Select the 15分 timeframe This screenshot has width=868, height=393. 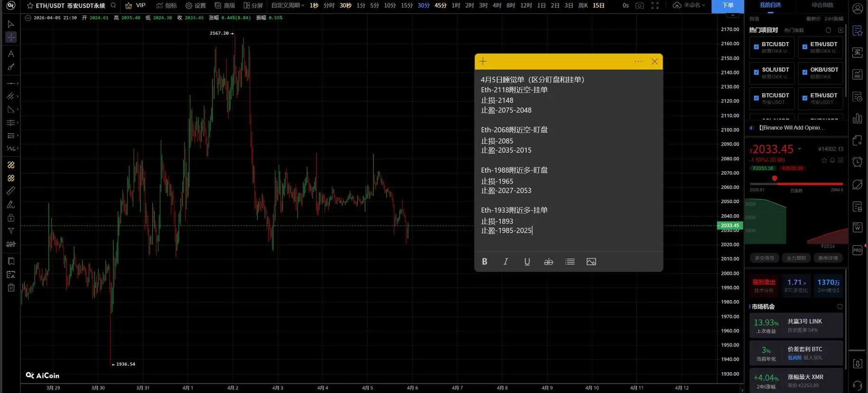[x=407, y=6]
